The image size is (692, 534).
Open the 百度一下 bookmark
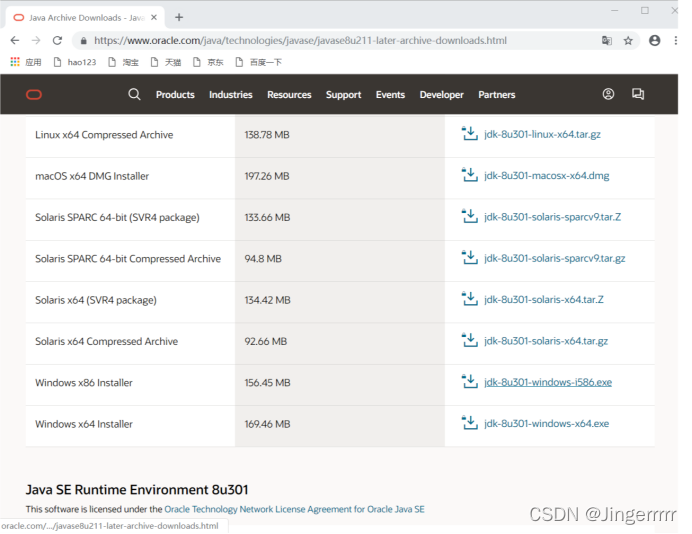coord(259,62)
